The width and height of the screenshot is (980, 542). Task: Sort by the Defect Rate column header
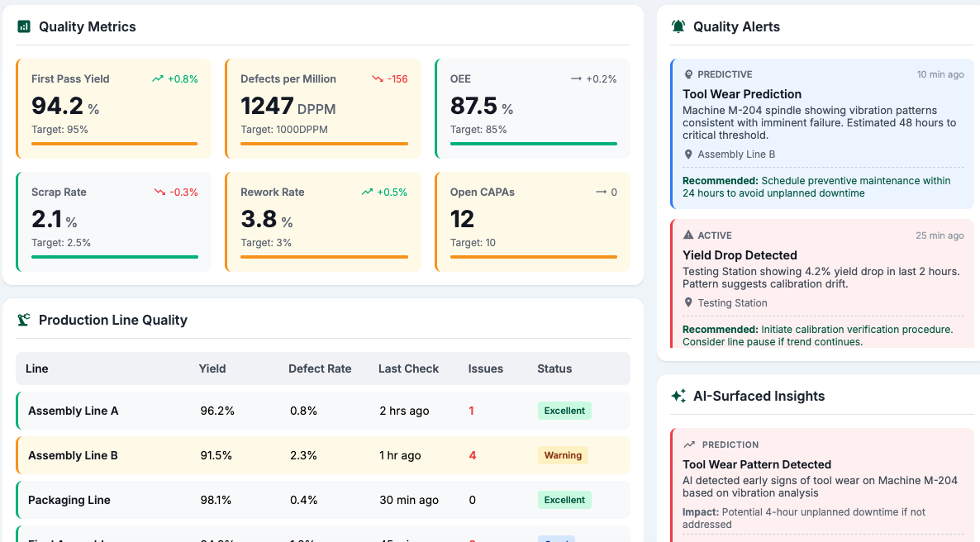(x=320, y=368)
